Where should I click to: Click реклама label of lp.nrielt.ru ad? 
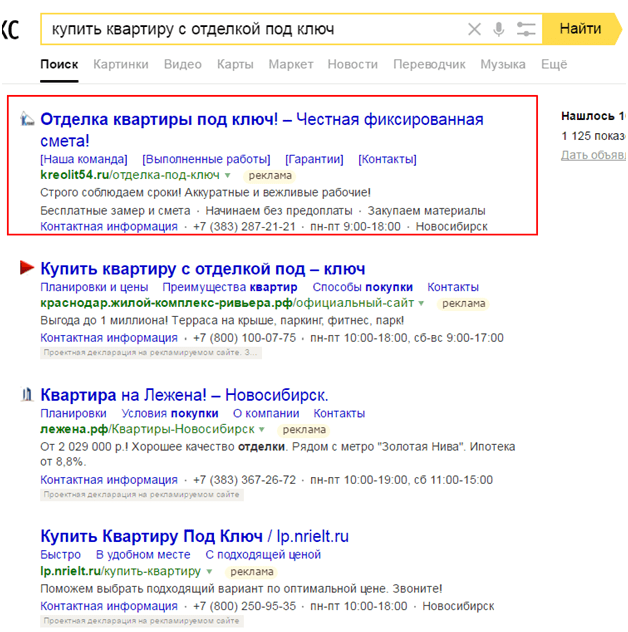click(x=252, y=572)
